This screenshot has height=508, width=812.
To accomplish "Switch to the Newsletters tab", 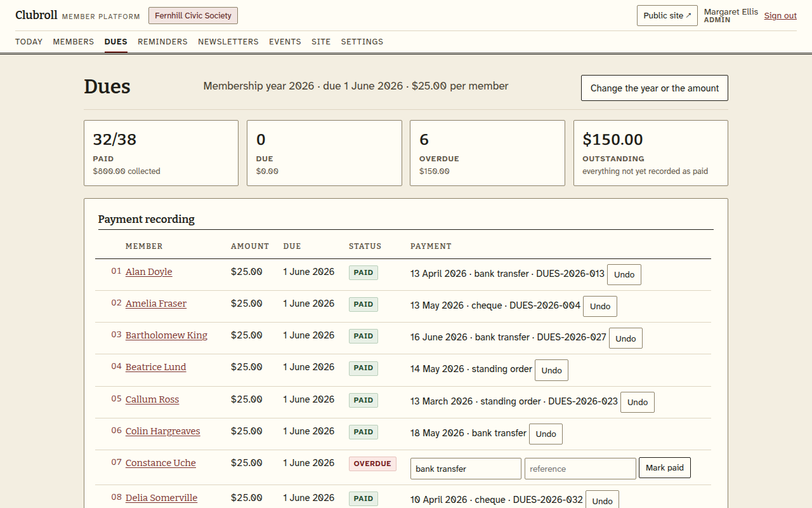I will (228, 42).
